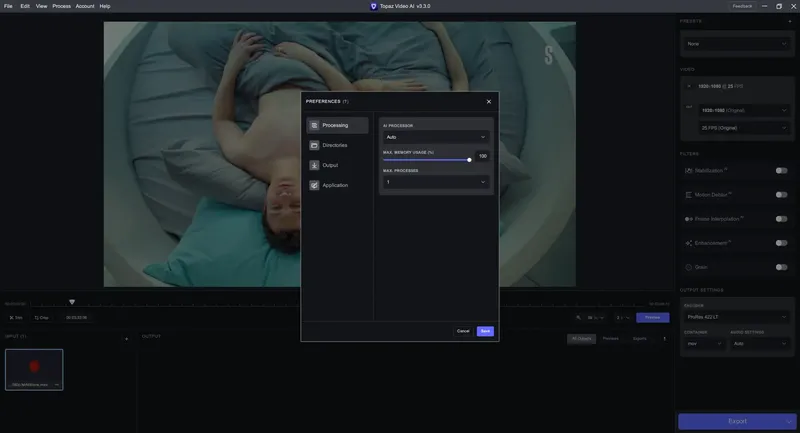800x433 pixels.
Task: Click the Motion Deblur filter icon
Action: pyautogui.click(x=689, y=195)
